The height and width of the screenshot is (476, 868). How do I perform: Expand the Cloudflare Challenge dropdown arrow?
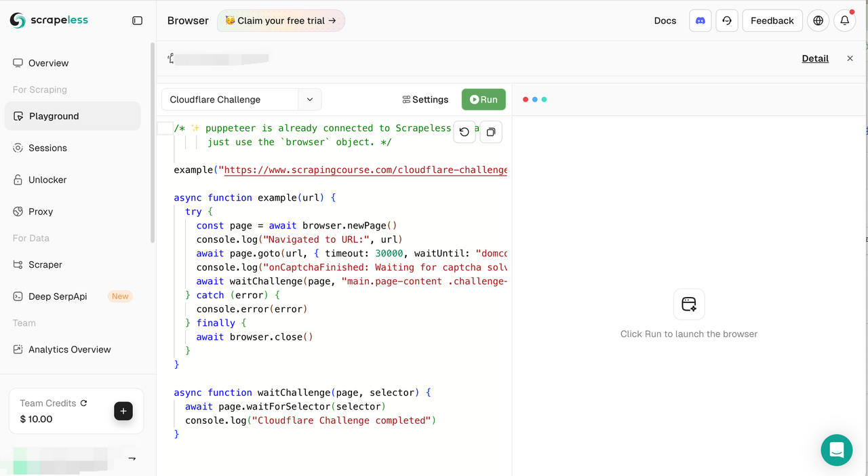(310, 100)
